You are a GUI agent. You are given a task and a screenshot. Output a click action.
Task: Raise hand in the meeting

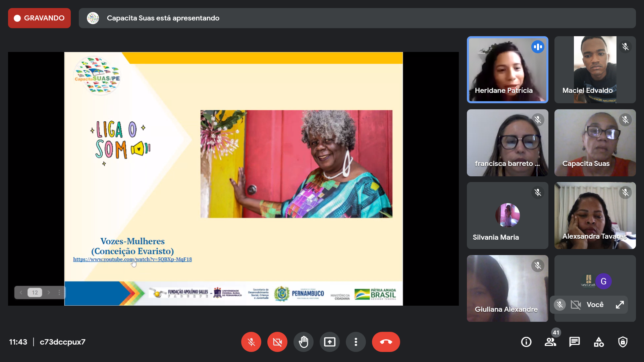[303, 342]
